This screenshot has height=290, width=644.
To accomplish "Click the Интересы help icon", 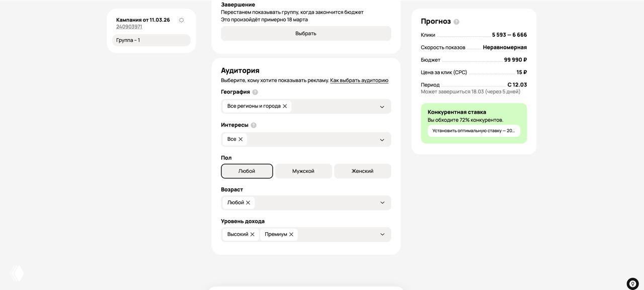I will pyautogui.click(x=254, y=125).
